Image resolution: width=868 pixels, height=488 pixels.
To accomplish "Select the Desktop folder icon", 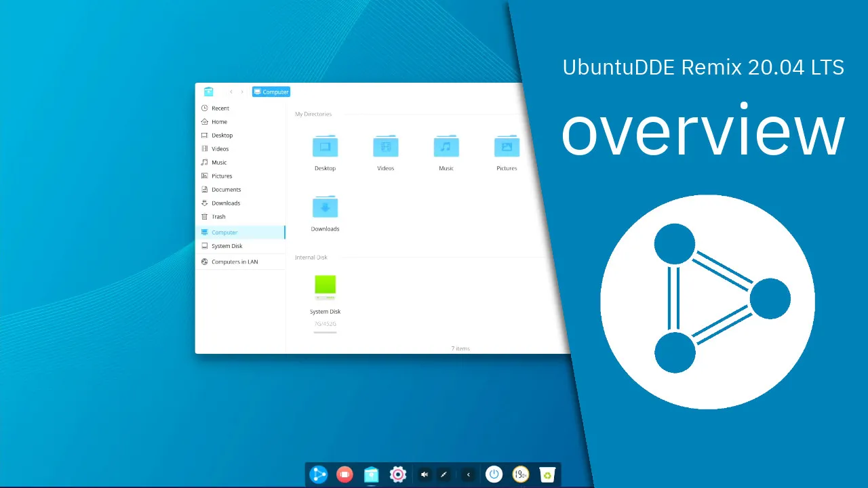I will tap(325, 146).
